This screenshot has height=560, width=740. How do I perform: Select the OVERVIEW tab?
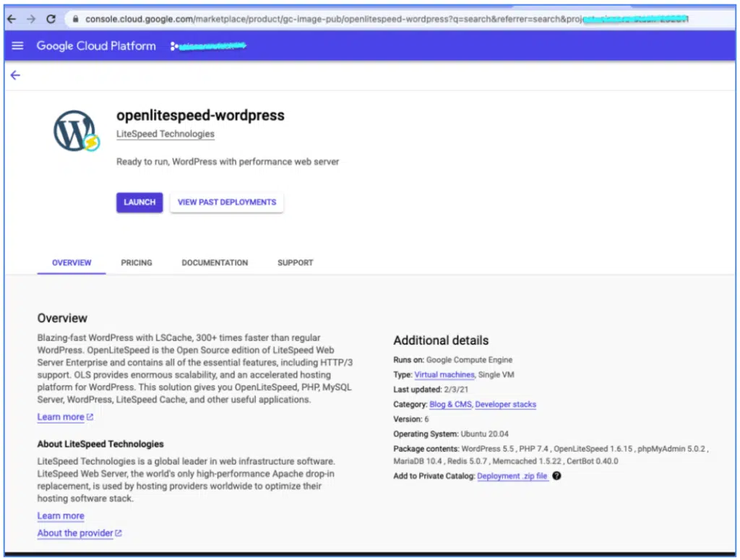[x=72, y=263]
